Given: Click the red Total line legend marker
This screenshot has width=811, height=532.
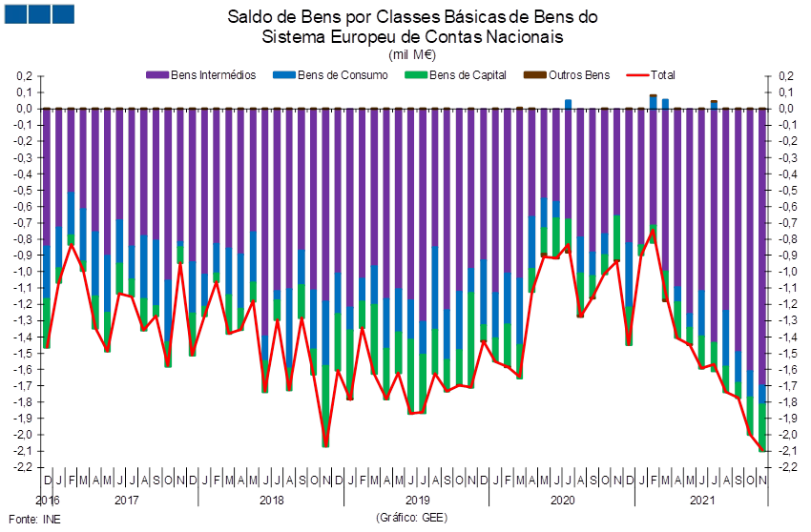Looking at the screenshot, I should [x=637, y=75].
